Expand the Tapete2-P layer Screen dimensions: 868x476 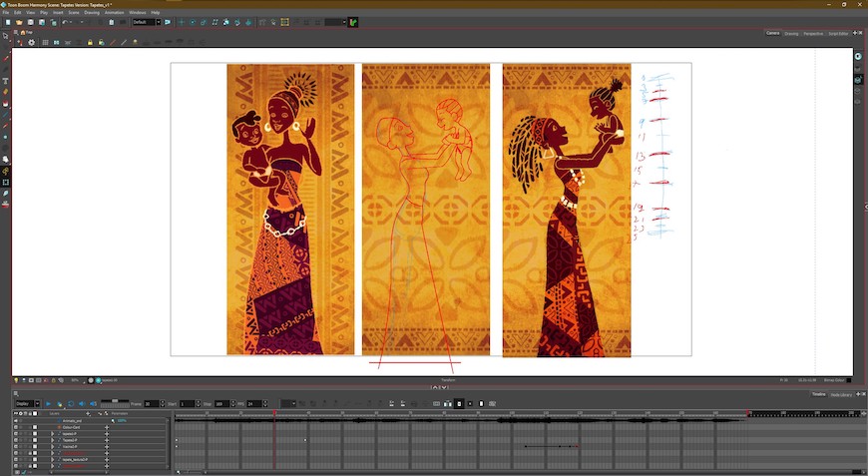point(53,440)
